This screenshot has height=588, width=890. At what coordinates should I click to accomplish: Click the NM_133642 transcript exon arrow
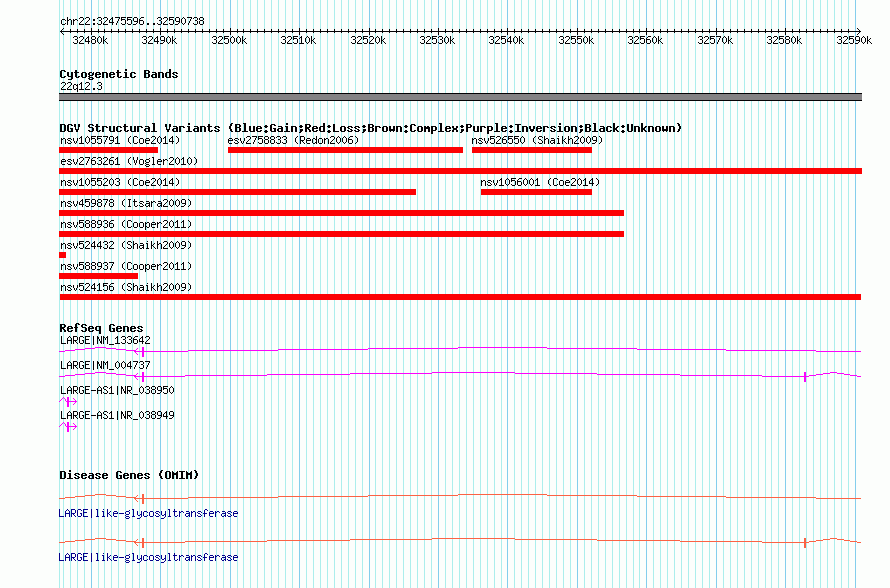[140, 352]
